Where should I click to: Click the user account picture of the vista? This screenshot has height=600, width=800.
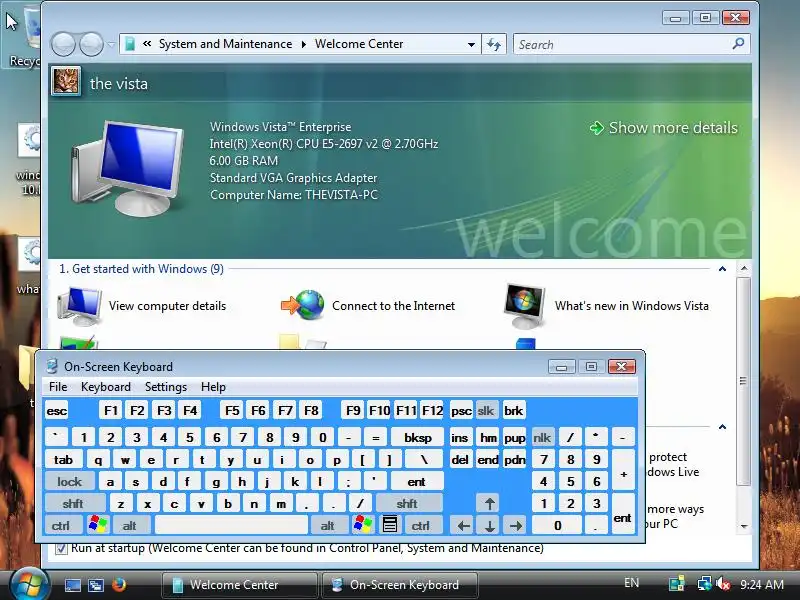tap(66, 82)
